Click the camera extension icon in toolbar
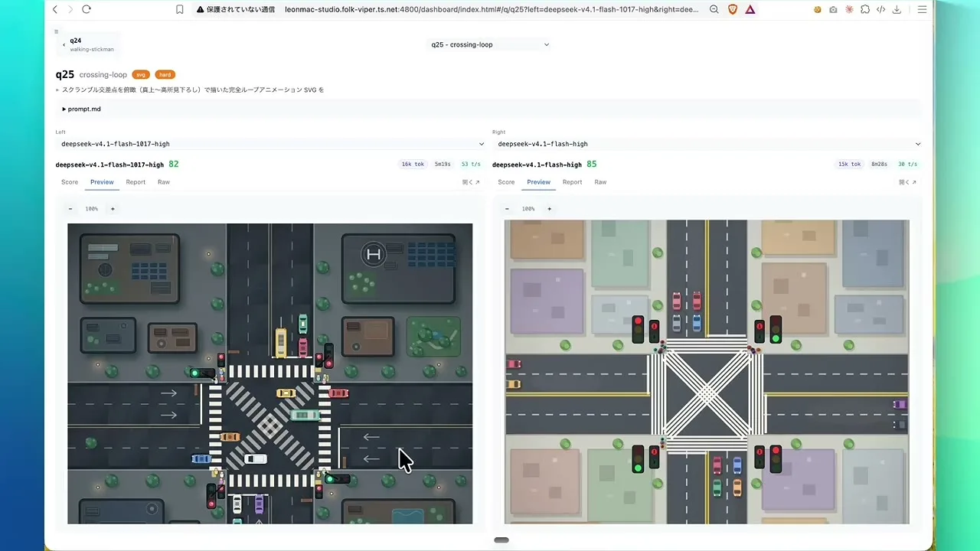 (x=833, y=9)
